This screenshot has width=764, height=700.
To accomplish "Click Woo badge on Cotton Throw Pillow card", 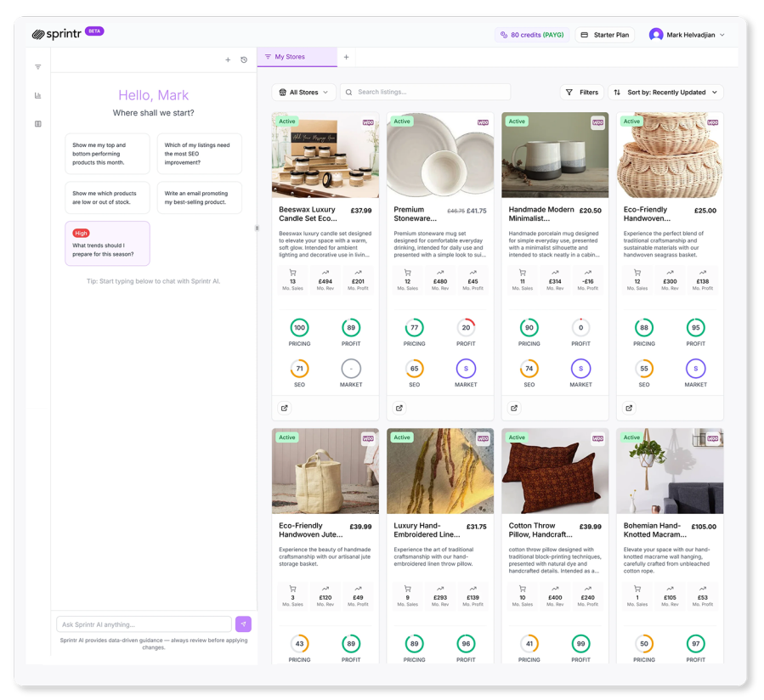I will pos(597,438).
